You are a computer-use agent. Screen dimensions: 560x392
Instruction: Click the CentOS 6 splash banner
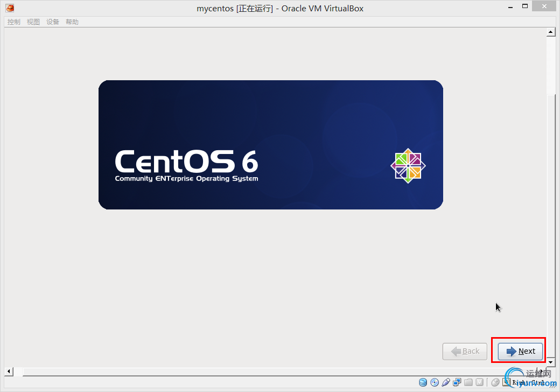271,145
